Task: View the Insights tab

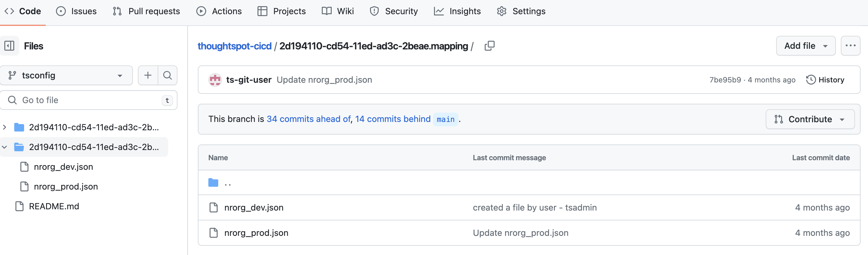Action: click(x=457, y=11)
